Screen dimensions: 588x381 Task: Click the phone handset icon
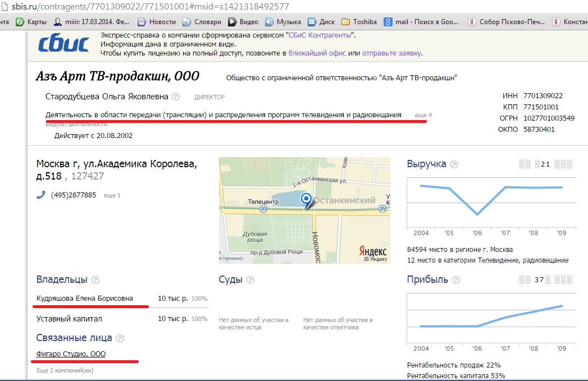point(41,195)
